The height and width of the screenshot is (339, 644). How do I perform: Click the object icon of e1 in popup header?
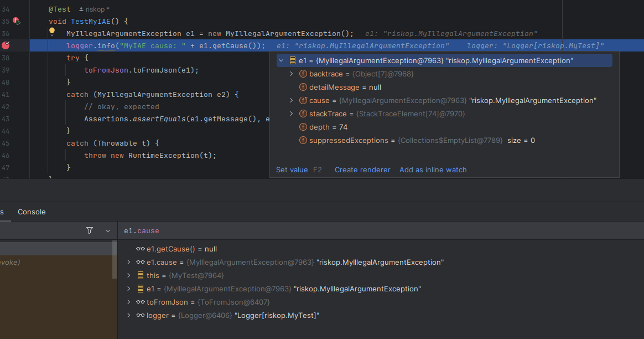(293, 60)
